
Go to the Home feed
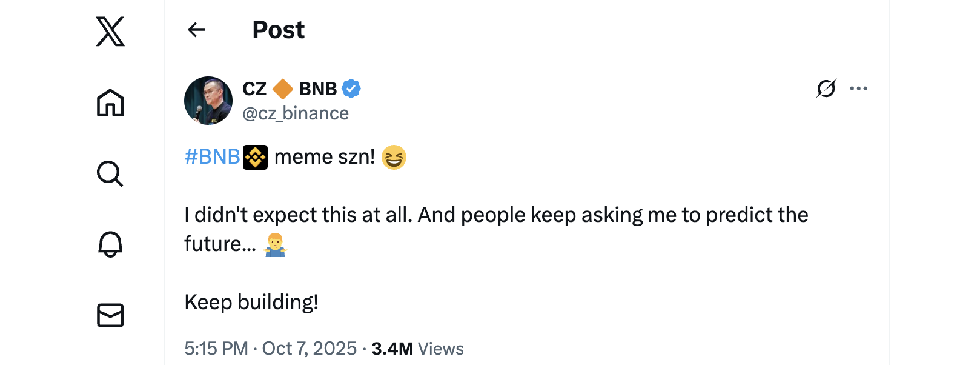click(x=110, y=102)
